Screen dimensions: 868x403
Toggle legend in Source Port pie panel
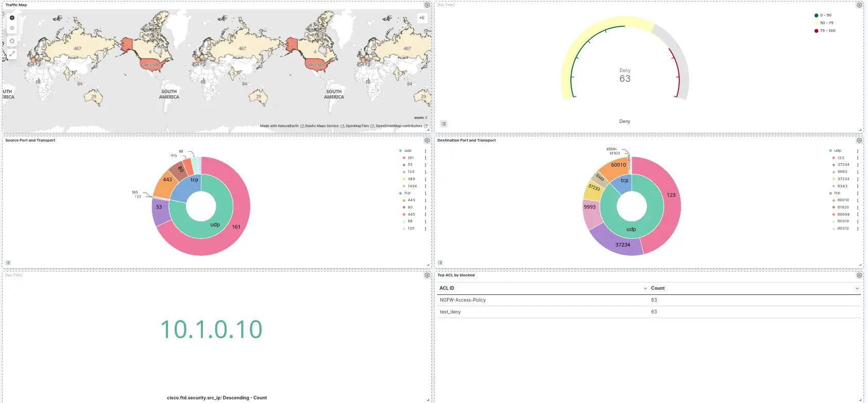[x=8, y=263]
